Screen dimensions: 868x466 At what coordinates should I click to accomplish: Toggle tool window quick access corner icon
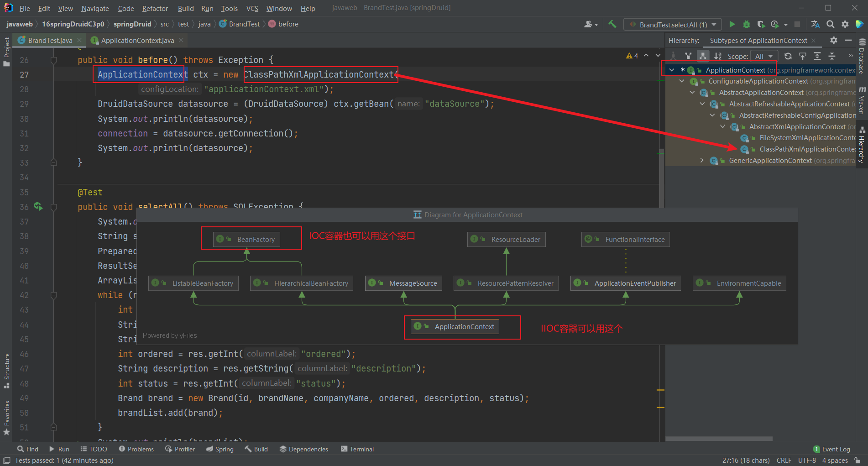7,461
